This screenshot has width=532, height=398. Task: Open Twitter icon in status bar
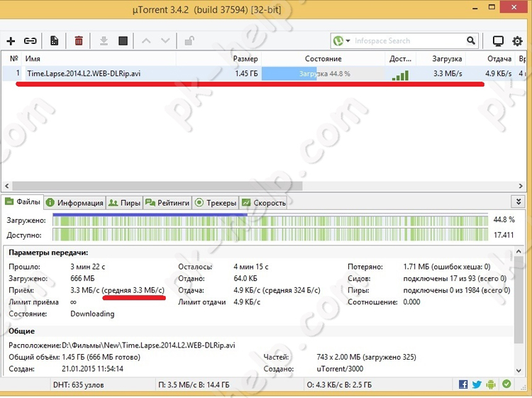477,385
